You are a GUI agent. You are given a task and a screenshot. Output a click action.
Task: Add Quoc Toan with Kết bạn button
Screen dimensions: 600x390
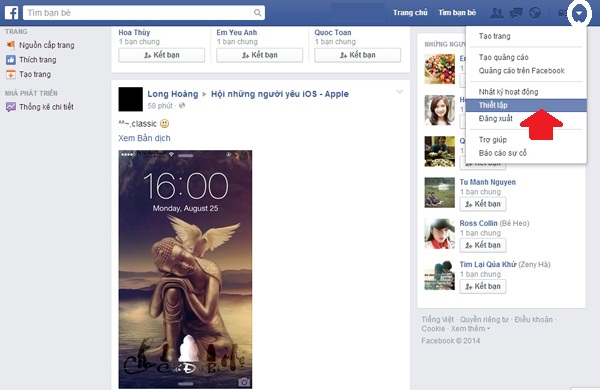[357, 55]
